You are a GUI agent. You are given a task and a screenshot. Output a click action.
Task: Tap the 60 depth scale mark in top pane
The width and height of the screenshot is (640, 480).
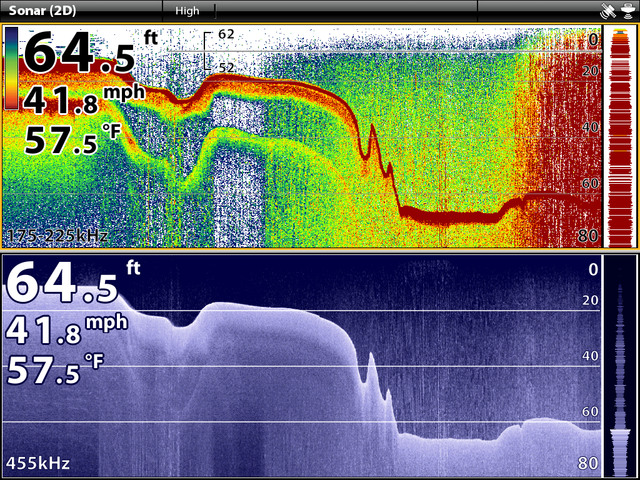(590, 183)
